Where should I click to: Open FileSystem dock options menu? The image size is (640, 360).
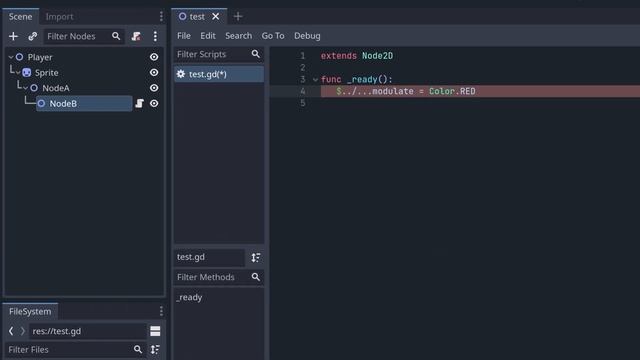(x=161, y=311)
